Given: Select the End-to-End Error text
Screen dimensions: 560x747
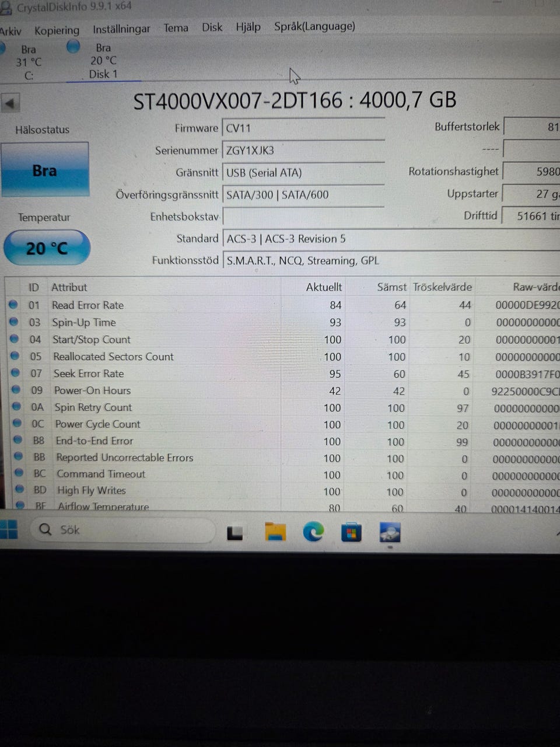Looking at the screenshot, I should click(x=94, y=441).
